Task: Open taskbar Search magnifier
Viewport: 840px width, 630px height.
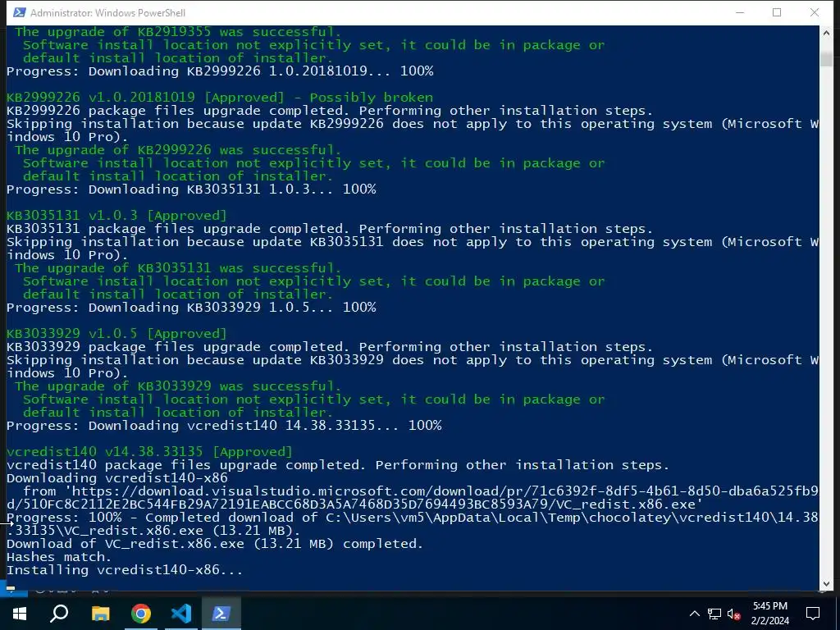Action: [x=59, y=614]
